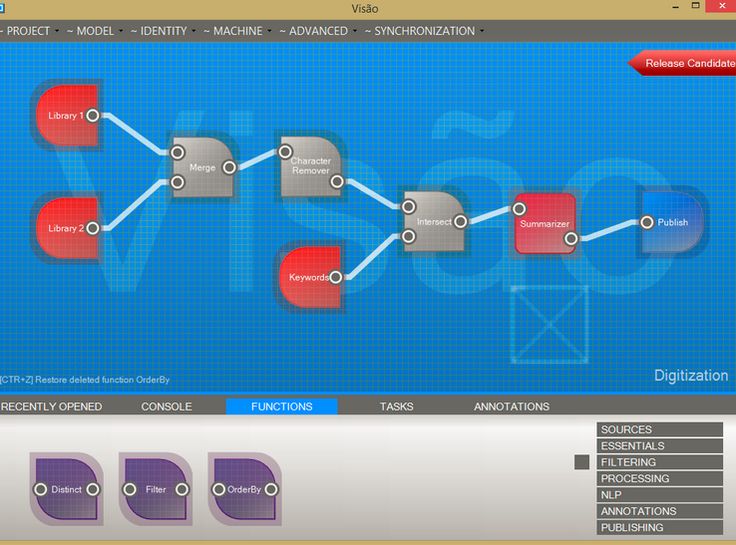Select the Library 2 source node
The height and width of the screenshot is (545, 736).
coord(67,228)
